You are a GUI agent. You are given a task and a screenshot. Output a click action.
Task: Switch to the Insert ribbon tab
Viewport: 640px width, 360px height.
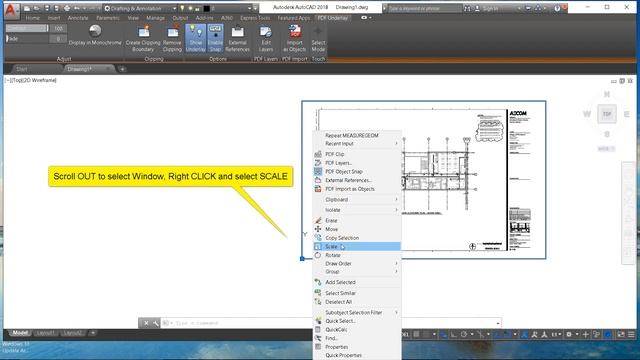[54, 18]
